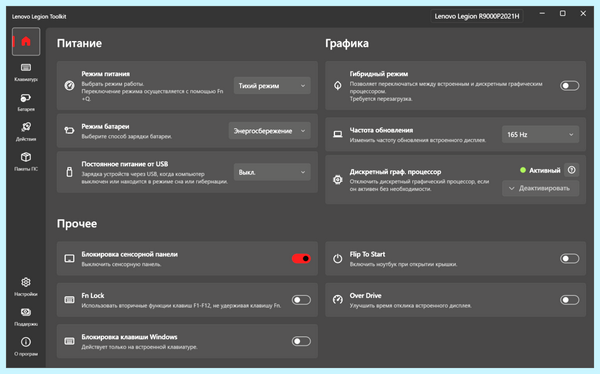Open the Действия (actions) sidebar page
The width and height of the screenshot is (600, 374).
coord(26,131)
